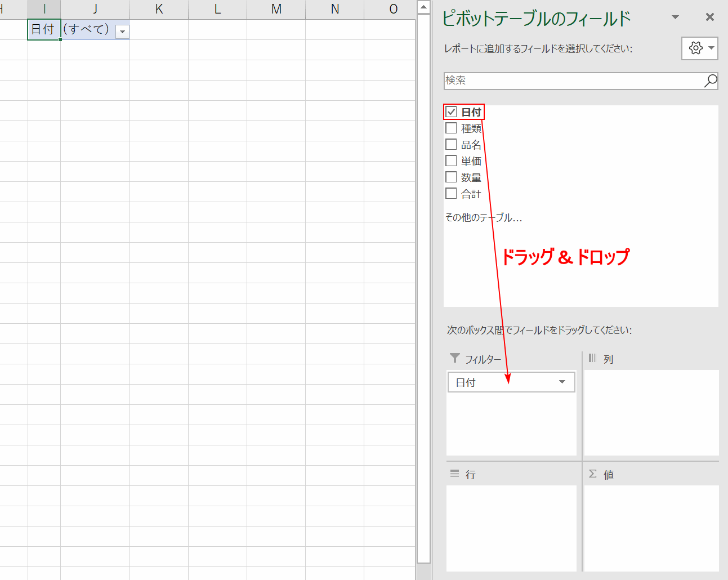Screen dimensions: 728x580
Task: Open その他のテーブル link
Action: 483,217
